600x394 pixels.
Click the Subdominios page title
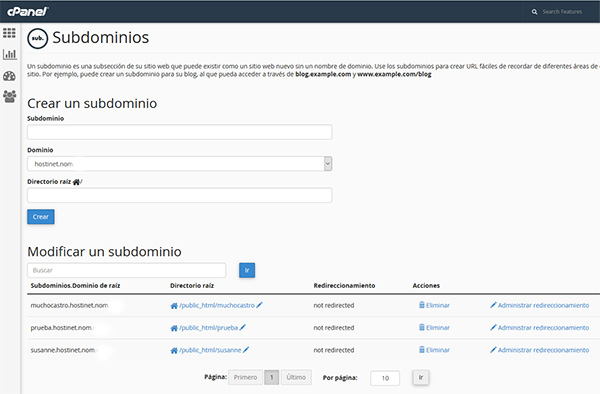point(101,37)
